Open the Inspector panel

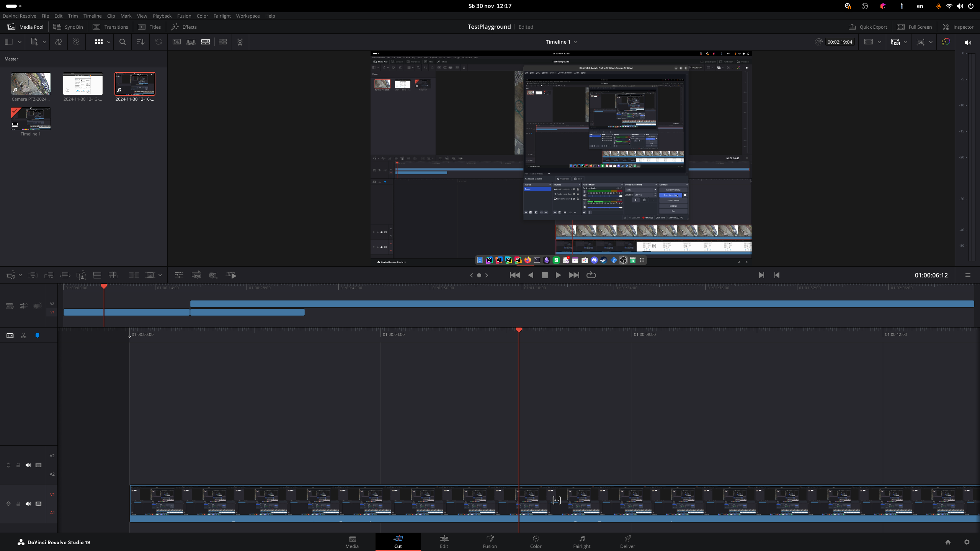click(959, 27)
